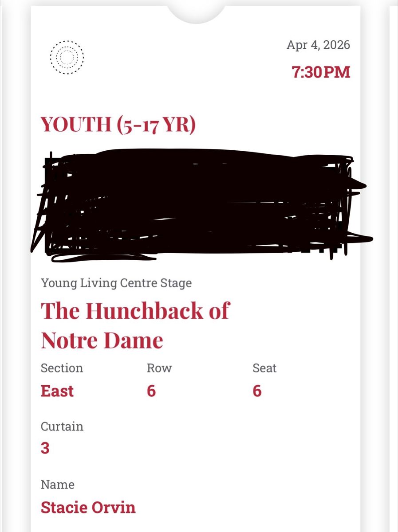Tap the name Stacie Orvin
Screen dimensions: 398x532
[x=88, y=507]
